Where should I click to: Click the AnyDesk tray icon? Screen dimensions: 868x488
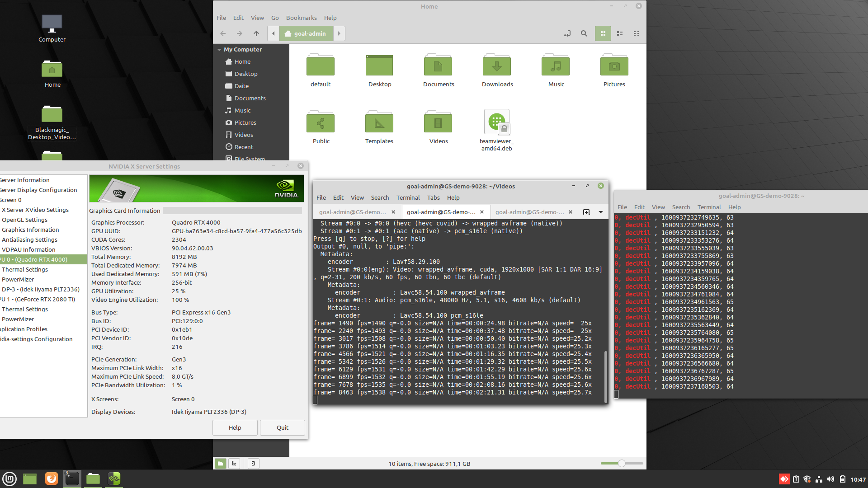click(784, 479)
